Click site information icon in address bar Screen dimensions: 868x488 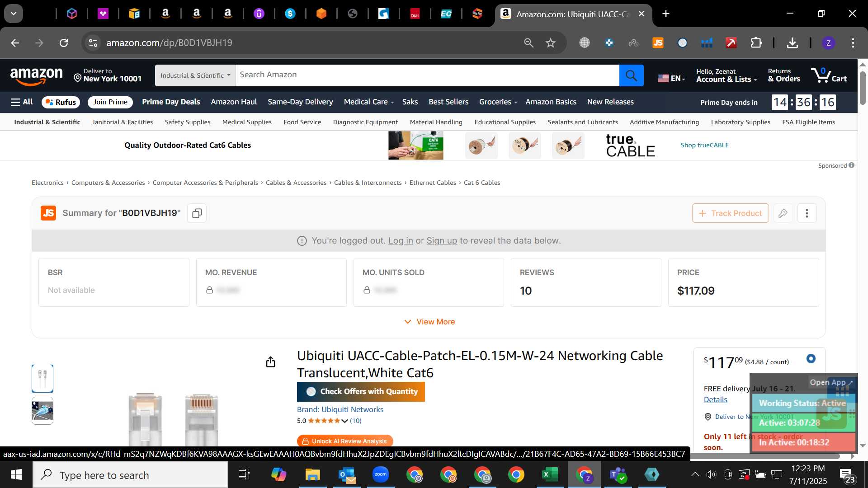93,43
